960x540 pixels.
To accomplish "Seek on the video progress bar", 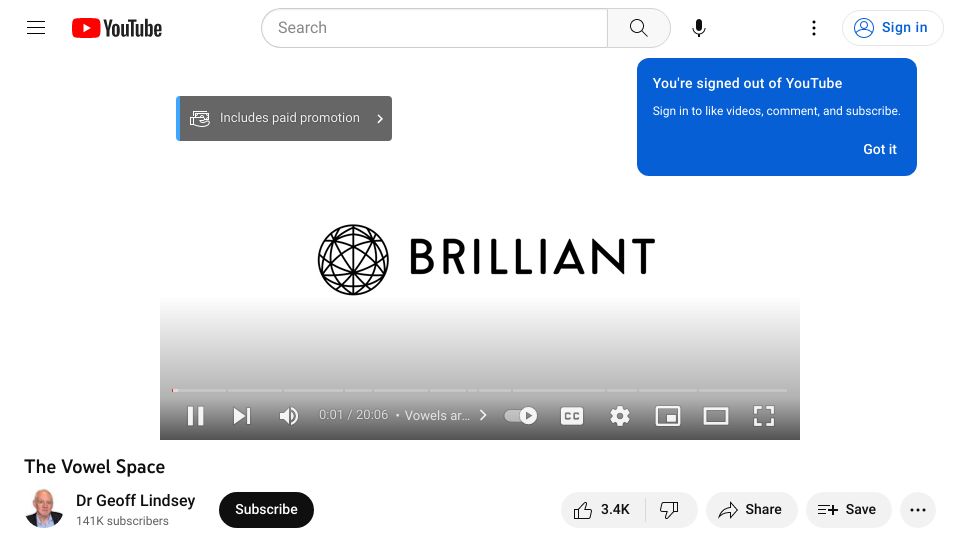I will coord(479,390).
